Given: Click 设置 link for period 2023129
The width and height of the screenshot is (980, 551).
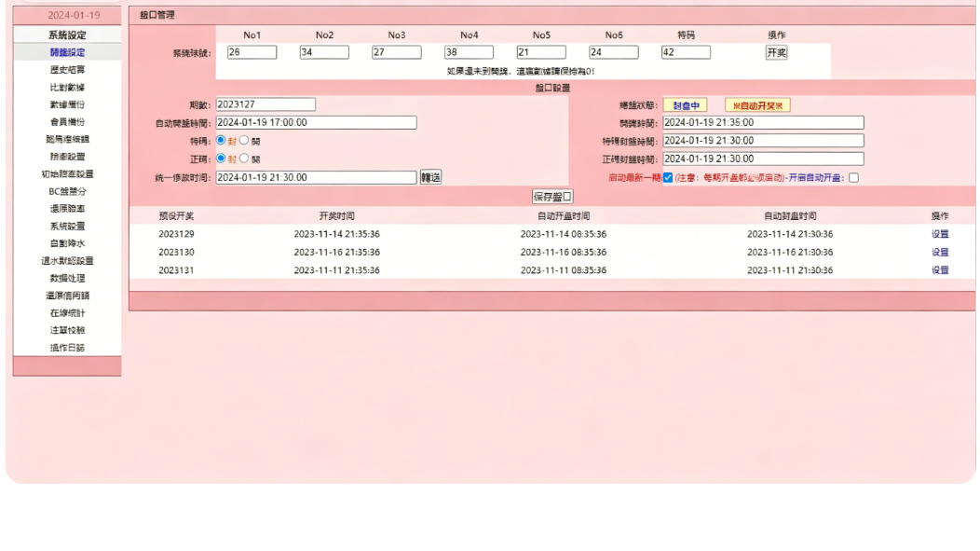Looking at the screenshot, I should coord(940,234).
